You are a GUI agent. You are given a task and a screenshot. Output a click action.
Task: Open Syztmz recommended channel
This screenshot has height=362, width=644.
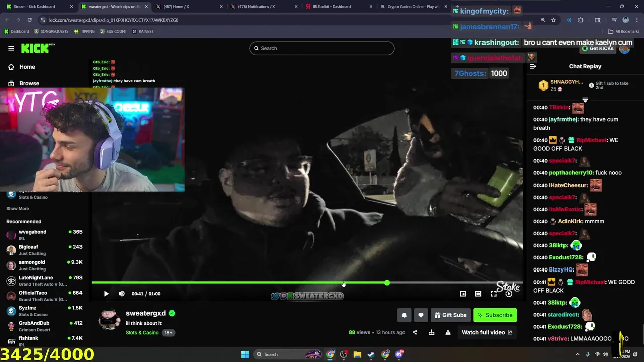[x=44, y=311]
